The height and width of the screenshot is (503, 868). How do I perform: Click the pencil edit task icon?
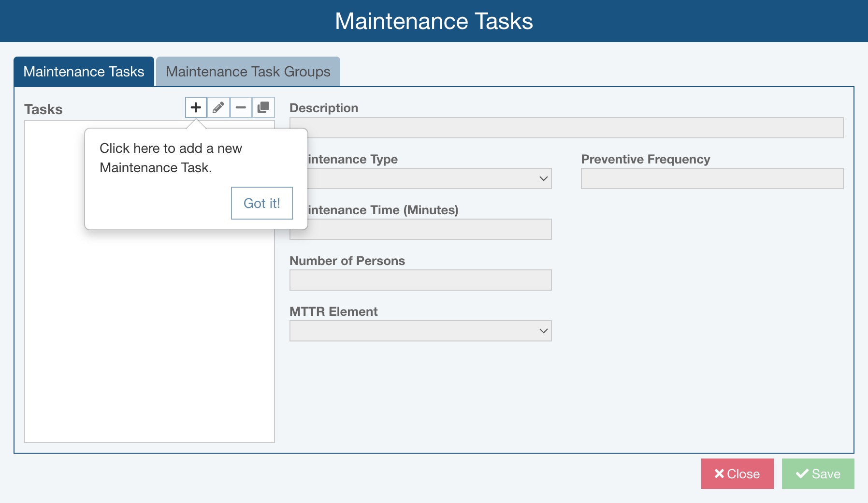tap(218, 107)
